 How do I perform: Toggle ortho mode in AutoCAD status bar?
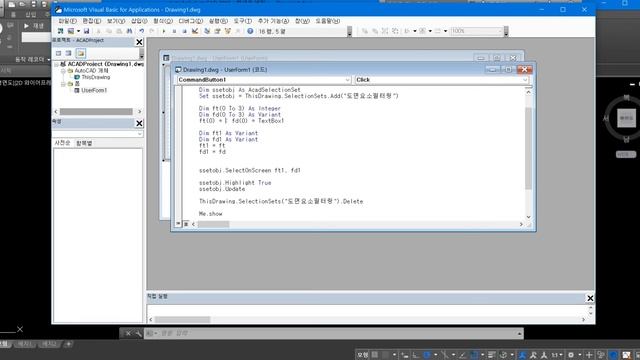[x=416, y=355]
